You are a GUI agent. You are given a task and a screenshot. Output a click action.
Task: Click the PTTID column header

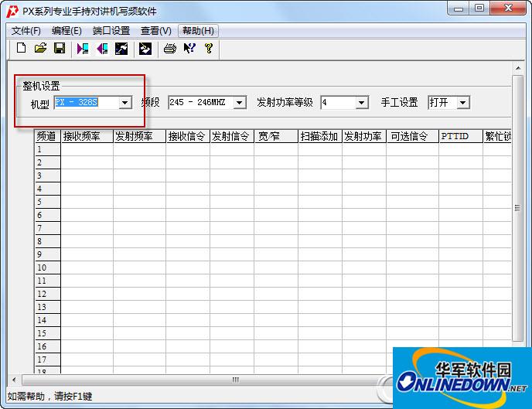pos(461,136)
